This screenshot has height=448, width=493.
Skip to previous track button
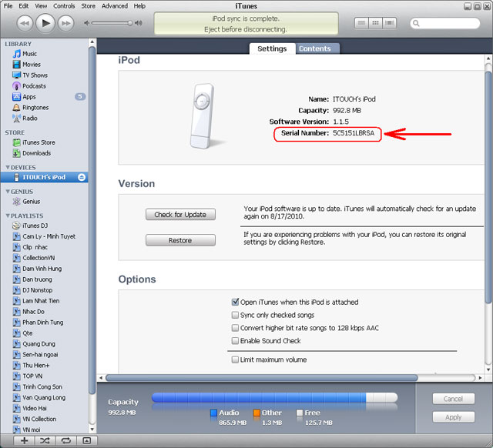(x=25, y=23)
